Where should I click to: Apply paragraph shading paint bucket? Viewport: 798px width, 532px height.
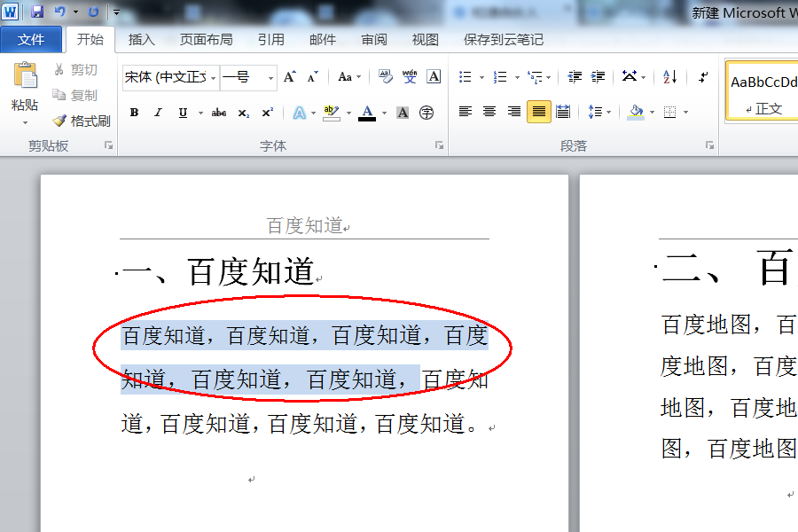[636, 112]
